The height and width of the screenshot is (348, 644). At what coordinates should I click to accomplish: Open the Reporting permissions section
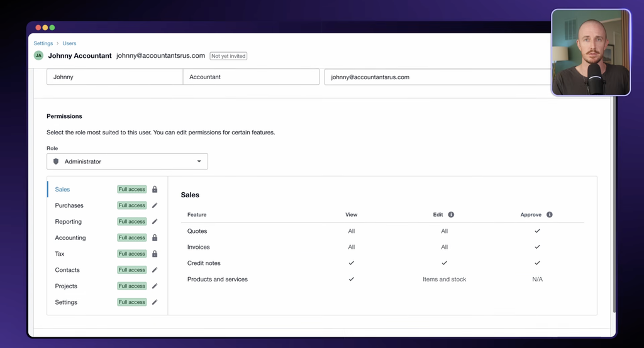tap(107, 222)
